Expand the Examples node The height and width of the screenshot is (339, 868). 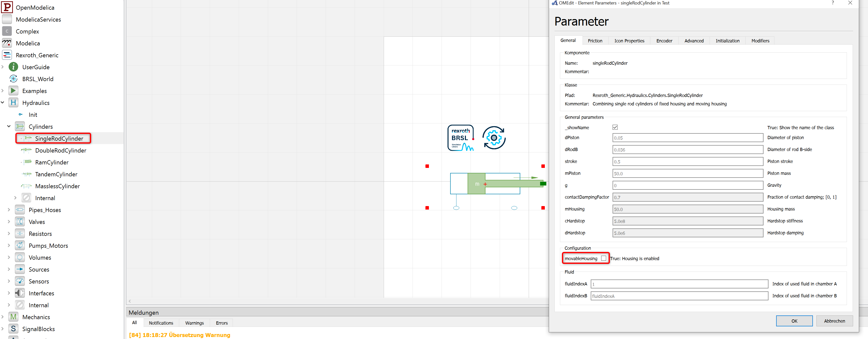point(3,91)
